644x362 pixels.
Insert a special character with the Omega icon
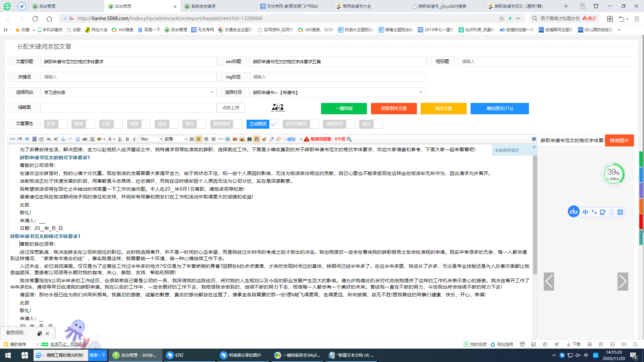coord(77,139)
